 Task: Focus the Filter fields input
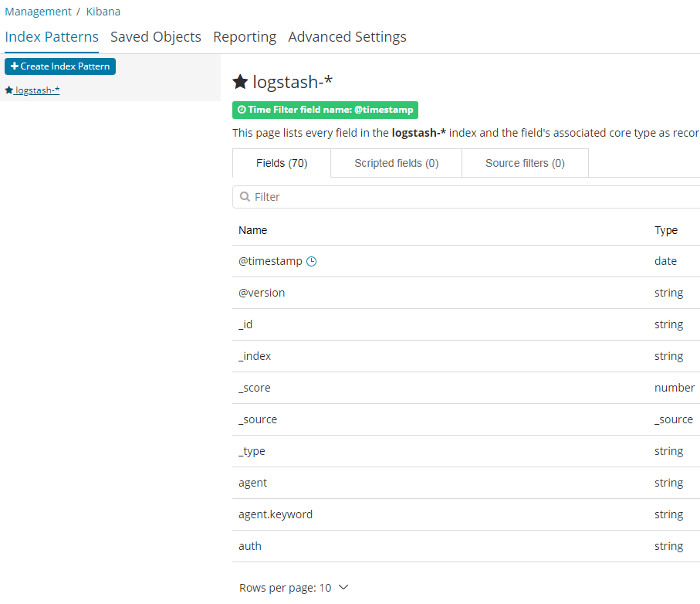pyautogui.click(x=466, y=197)
